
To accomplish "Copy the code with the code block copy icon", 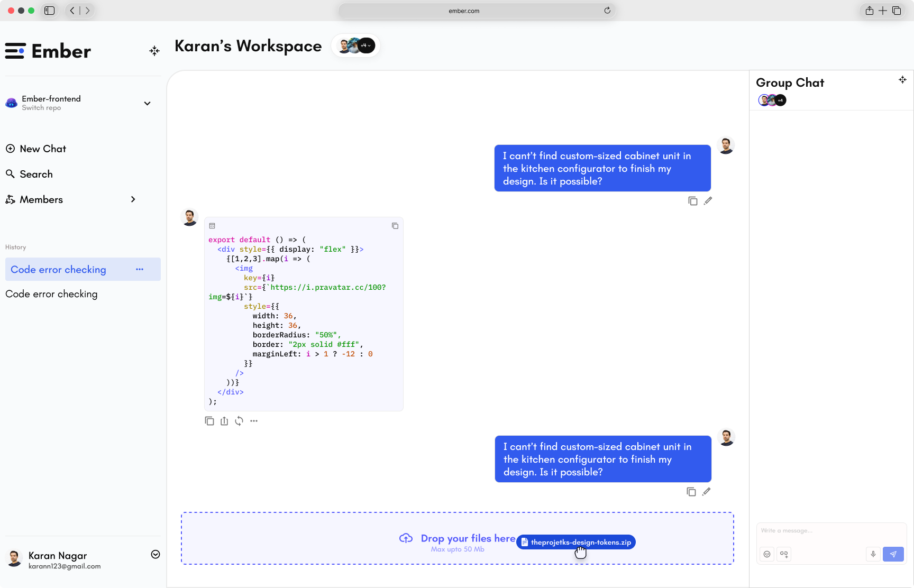I will (x=395, y=226).
